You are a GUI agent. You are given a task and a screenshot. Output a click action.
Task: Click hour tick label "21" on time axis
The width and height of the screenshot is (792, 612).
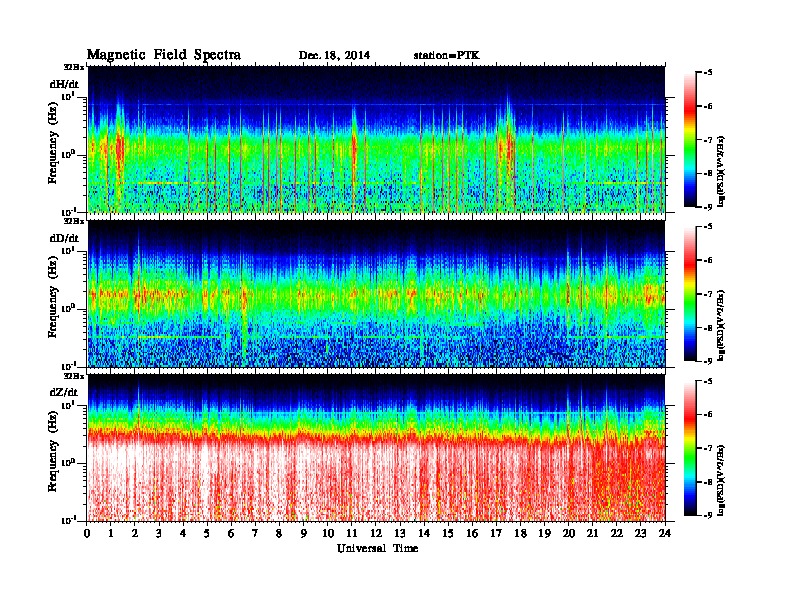pyautogui.click(x=592, y=533)
